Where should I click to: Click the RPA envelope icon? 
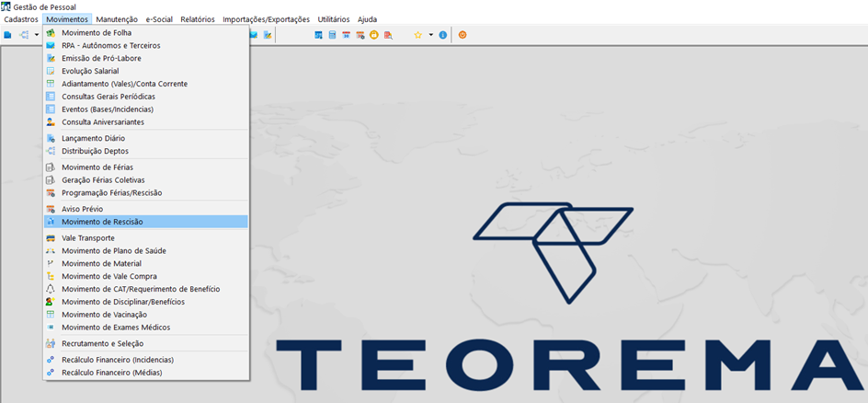click(51, 46)
